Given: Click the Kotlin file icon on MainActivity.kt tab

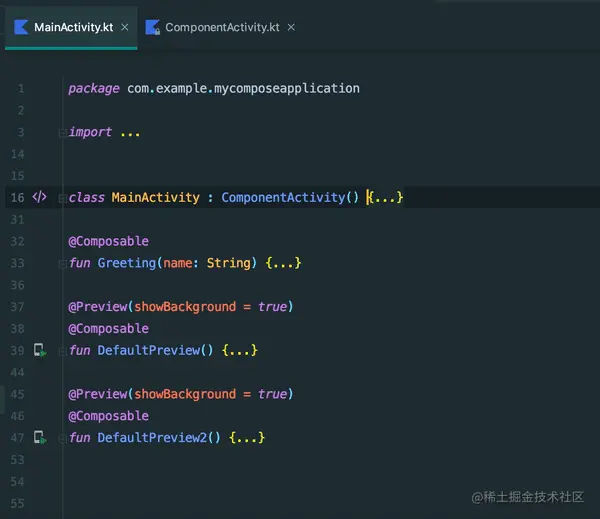Looking at the screenshot, I should click(x=21, y=27).
